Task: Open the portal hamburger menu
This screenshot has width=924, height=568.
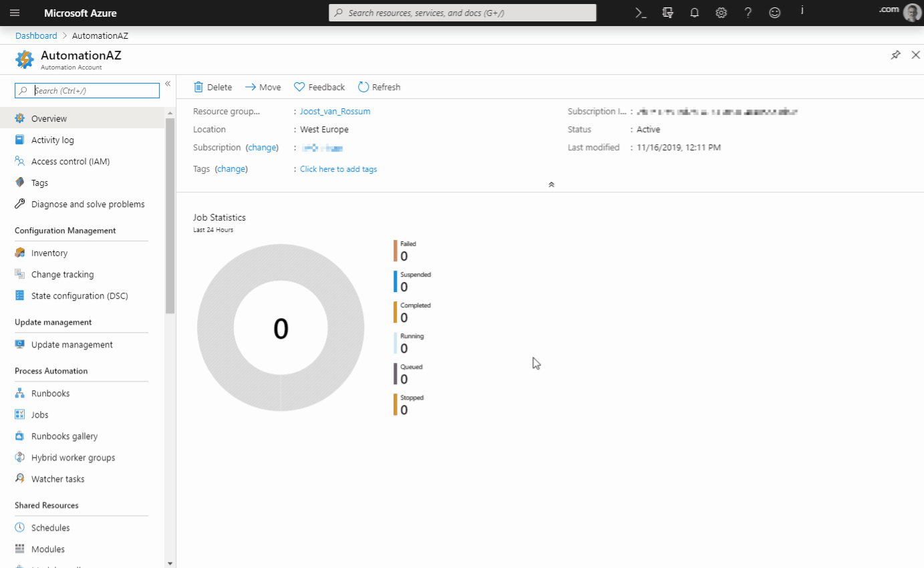Action: (x=14, y=12)
